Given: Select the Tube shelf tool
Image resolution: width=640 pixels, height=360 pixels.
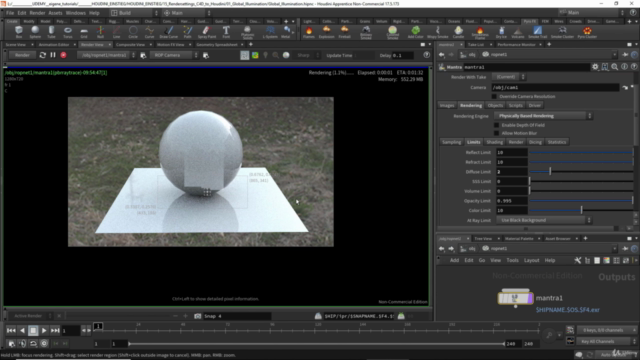Looking at the screenshot, I should [x=51, y=31].
